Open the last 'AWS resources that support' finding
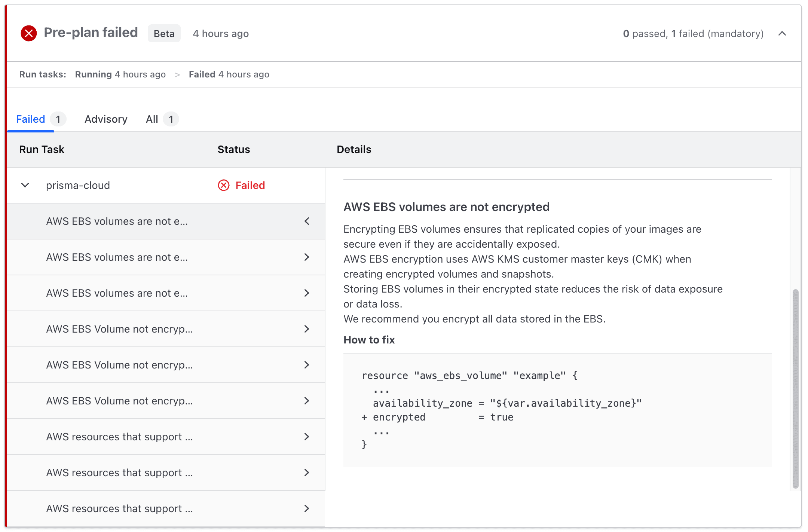Image resolution: width=808 pixels, height=532 pixels. tap(307, 508)
